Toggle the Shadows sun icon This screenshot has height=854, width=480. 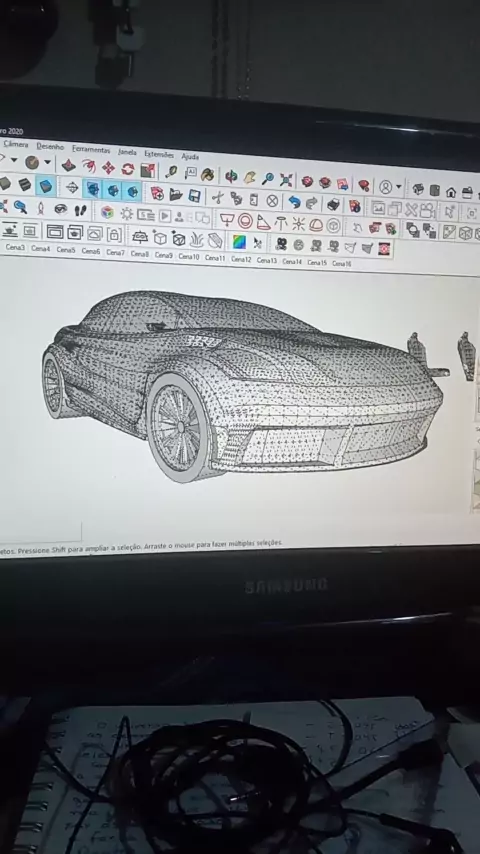(127, 214)
